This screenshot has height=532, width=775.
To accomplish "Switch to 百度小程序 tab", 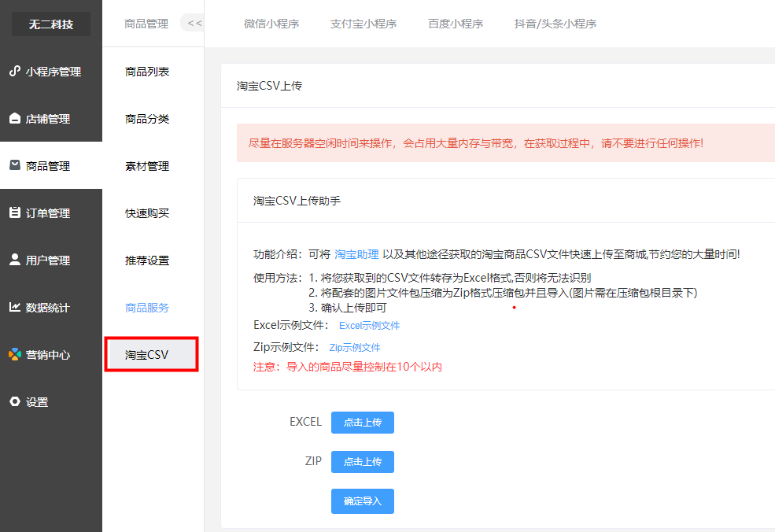I will [456, 24].
